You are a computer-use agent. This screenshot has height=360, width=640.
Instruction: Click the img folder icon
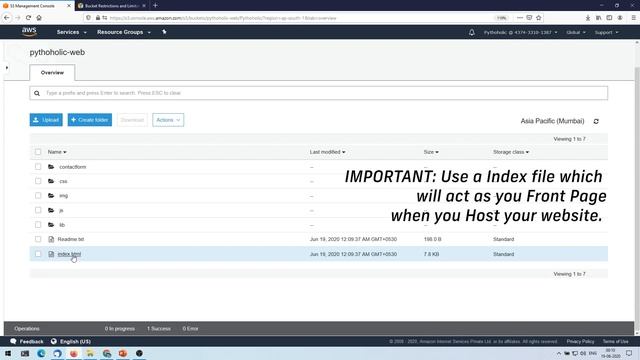51,196
